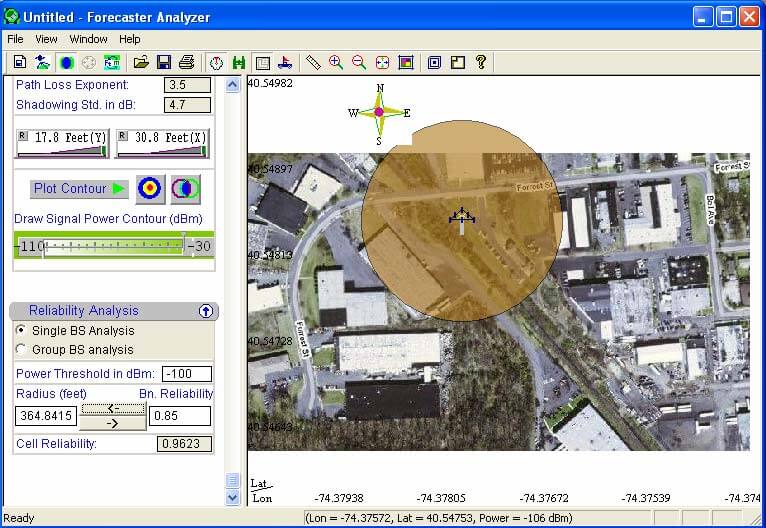This screenshot has width=766, height=528.
Task: Click the colored image frame icon
Action: point(406,63)
